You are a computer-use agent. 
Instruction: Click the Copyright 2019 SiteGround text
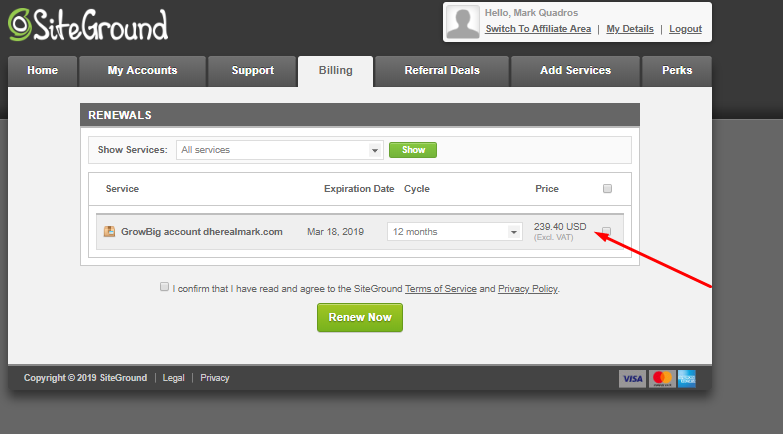coord(85,378)
